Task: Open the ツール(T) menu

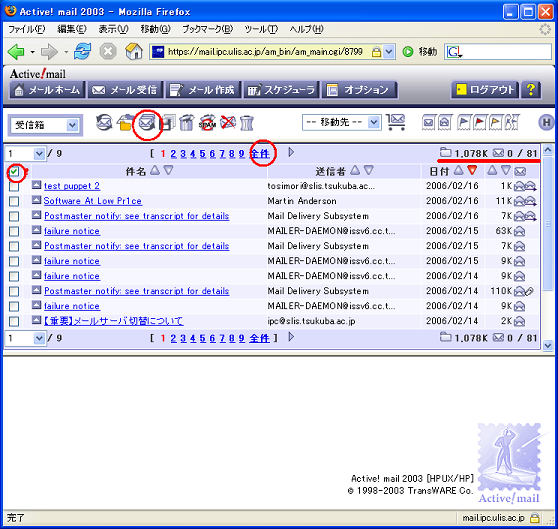Action: (261, 29)
